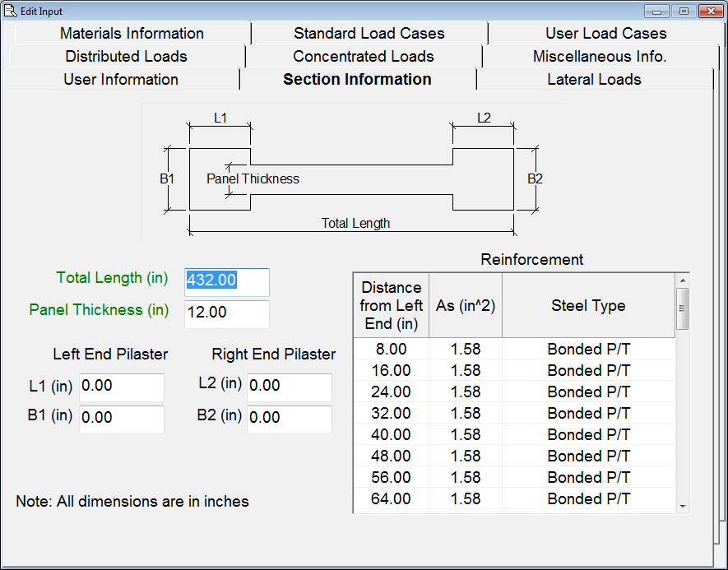This screenshot has width=728, height=570.
Task: Click the Edit Input window title icon
Action: click(11, 11)
